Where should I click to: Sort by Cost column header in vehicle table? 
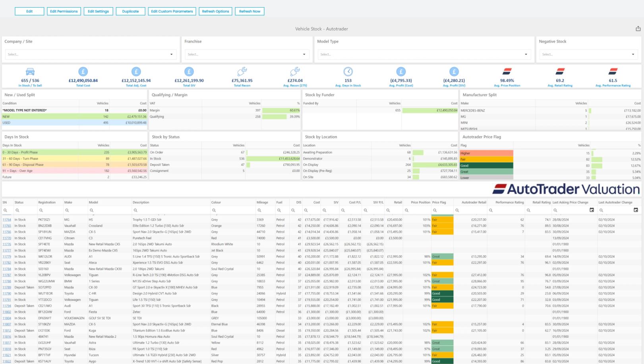click(317, 202)
